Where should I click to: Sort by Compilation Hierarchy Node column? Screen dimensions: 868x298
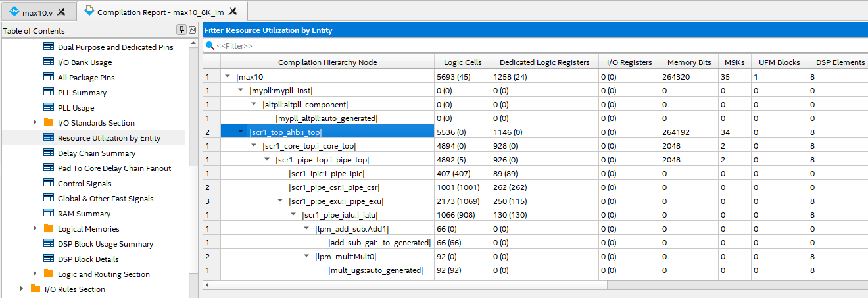click(327, 62)
